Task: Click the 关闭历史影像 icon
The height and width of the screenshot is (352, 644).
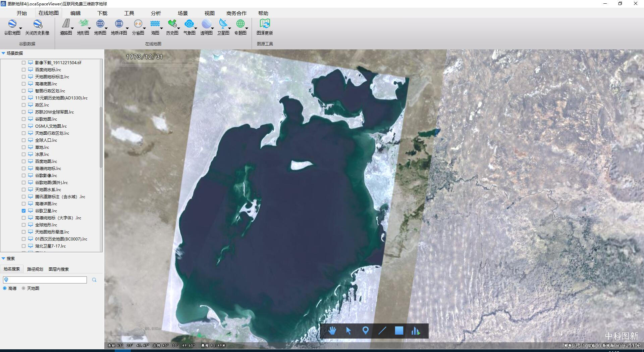Action: pyautogui.click(x=38, y=24)
